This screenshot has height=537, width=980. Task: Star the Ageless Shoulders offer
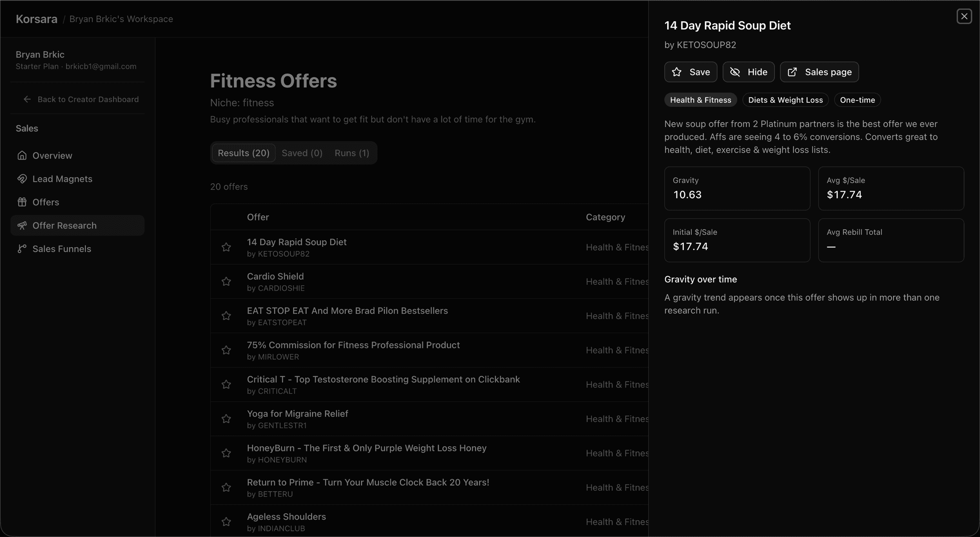(x=226, y=521)
